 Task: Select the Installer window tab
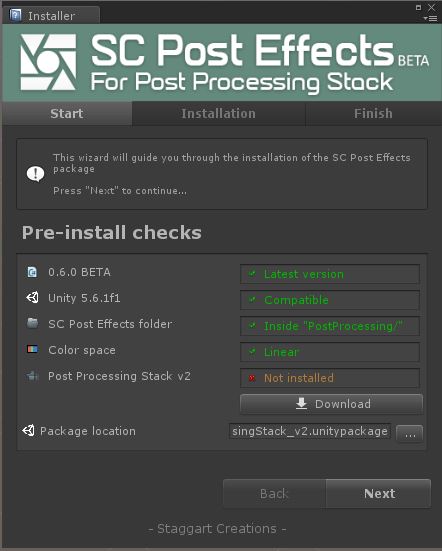pos(51,15)
